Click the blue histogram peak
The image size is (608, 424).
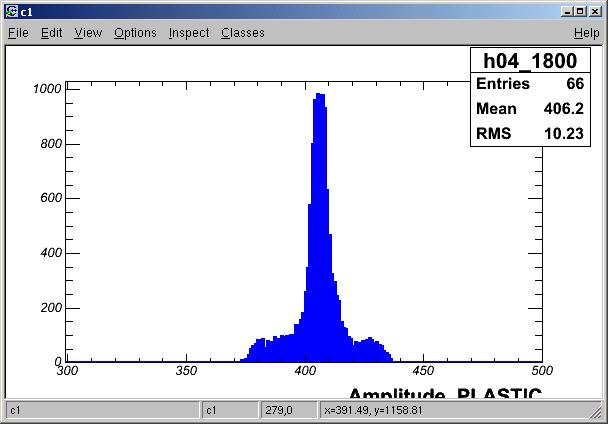click(x=320, y=225)
